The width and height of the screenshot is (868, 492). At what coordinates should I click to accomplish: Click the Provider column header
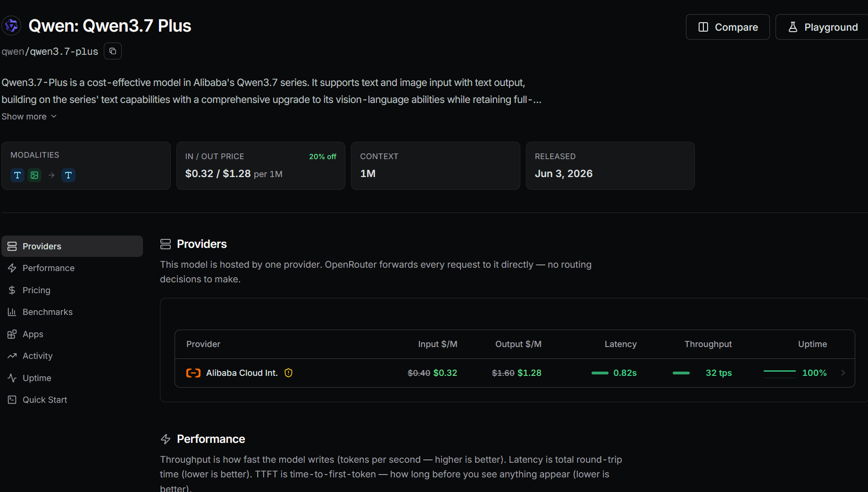[203, 344]
